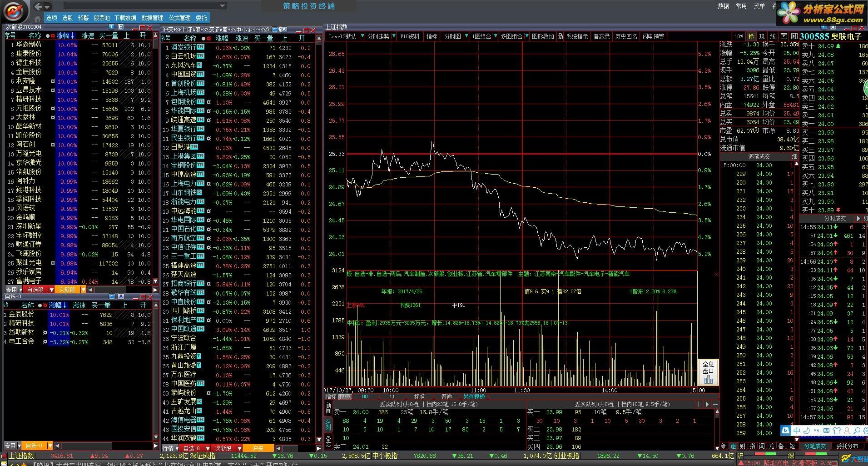Toggle the 标 button in chart toolbar

coord(751,36)
